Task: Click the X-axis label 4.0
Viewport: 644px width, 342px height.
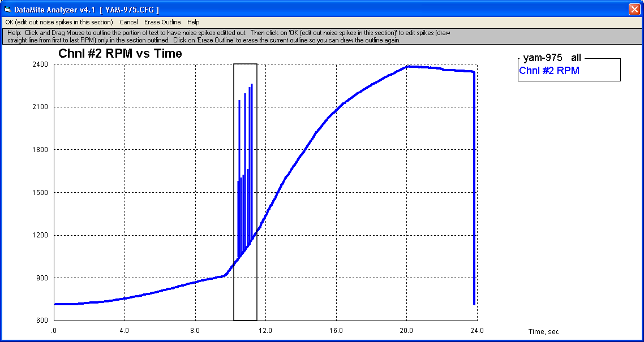Action: click(124, 330)
